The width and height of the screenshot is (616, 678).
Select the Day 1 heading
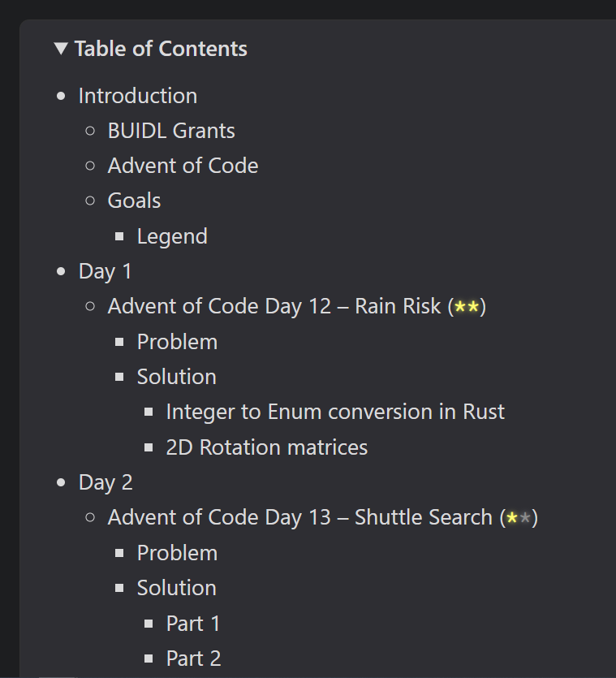click(x=105, y=270)
